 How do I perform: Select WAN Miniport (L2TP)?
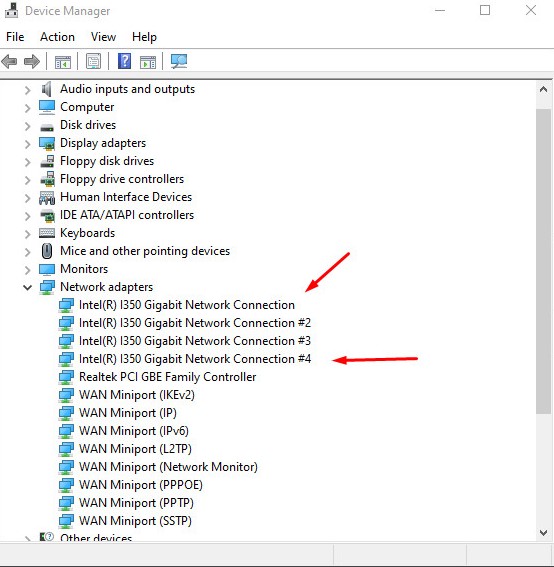click(x=135, y=449)
